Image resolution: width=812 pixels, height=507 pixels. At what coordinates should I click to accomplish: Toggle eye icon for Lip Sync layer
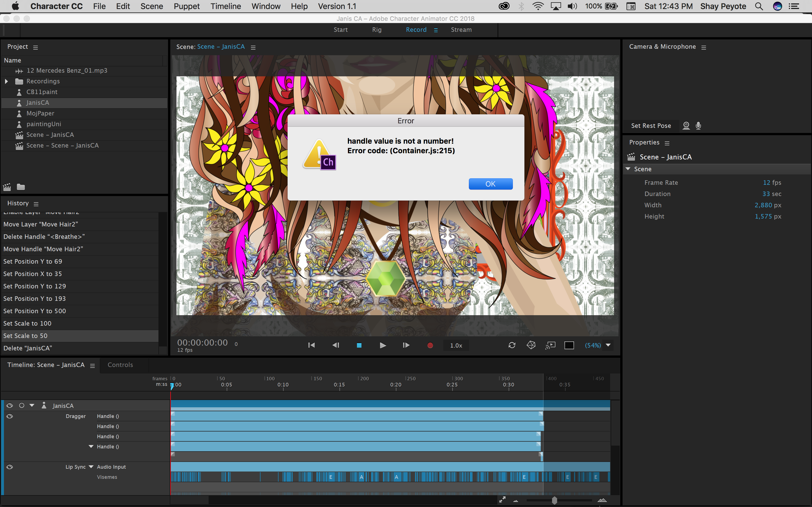[x=8, y=466]
